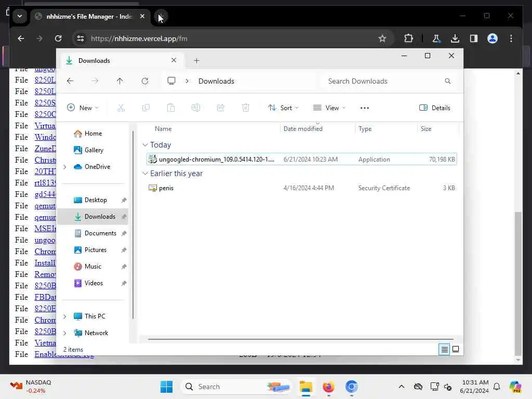532x399 pixels.
Task: Click the Paste clipboard icon in Explorer toolbar
Action: [170, 108]
